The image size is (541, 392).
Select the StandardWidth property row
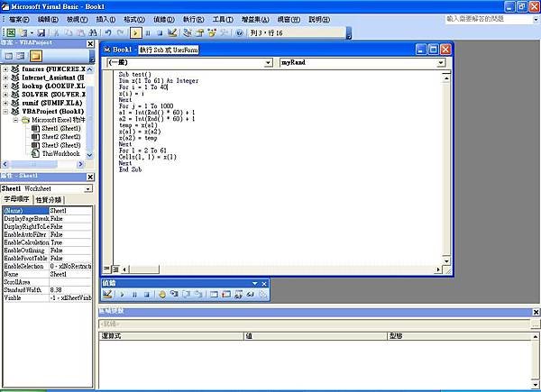point(48,290)
